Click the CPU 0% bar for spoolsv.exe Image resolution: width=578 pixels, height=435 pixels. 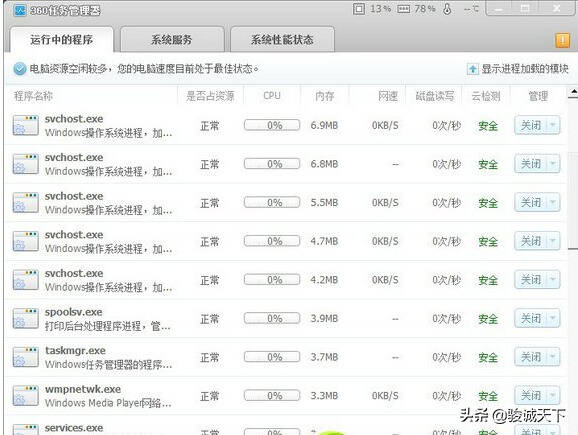tap(272, 318)
